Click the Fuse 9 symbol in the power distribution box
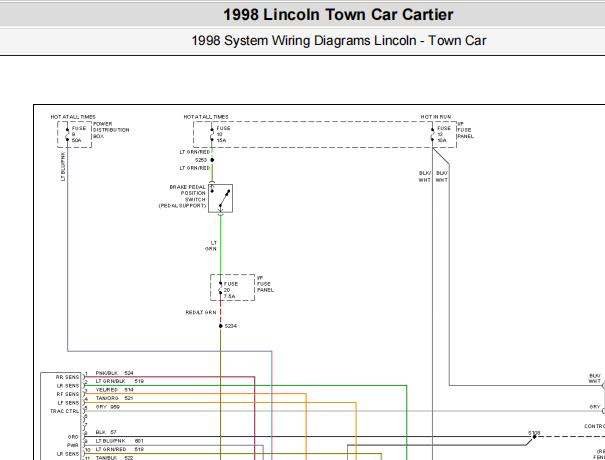 67,134
